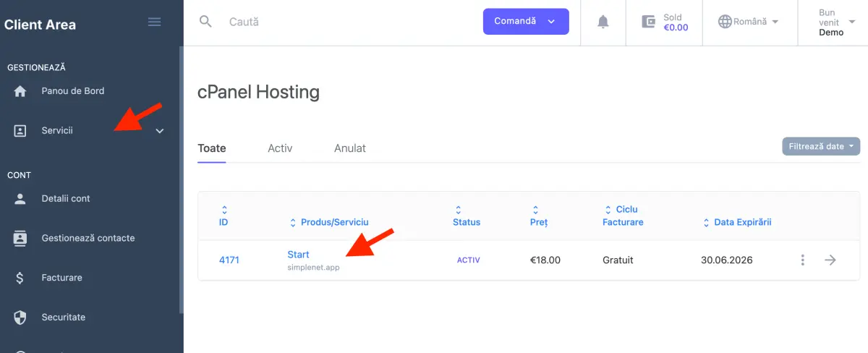The width and height of the screenshot is (868, 353).
Task: Sort the table by Preț column
Action: (534, 216)
